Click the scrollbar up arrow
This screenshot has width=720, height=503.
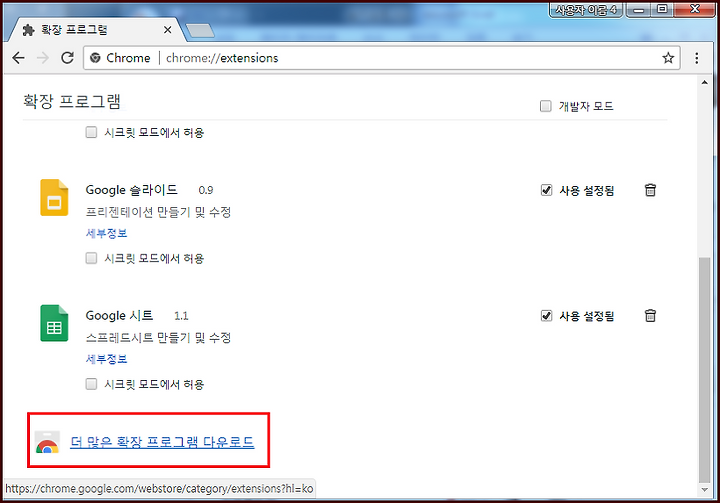point(704,82)
